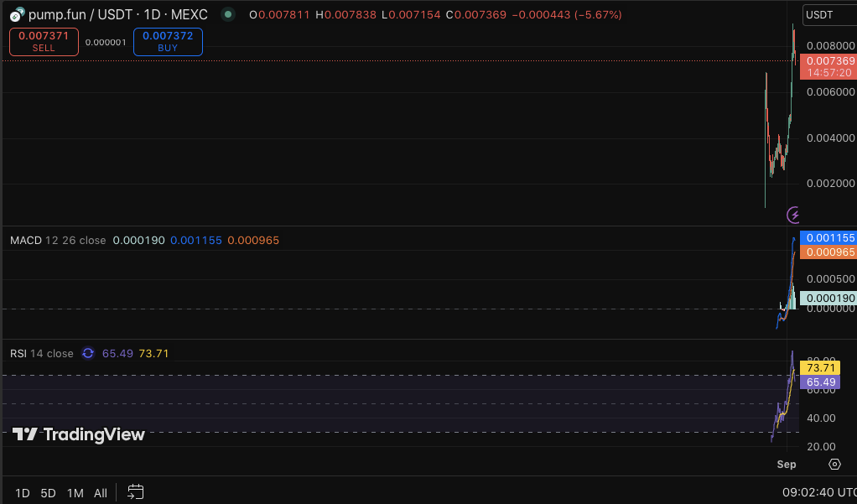Screen dimensions: 857x504
Task: Select the 5D time range
Action: (48, 493)
